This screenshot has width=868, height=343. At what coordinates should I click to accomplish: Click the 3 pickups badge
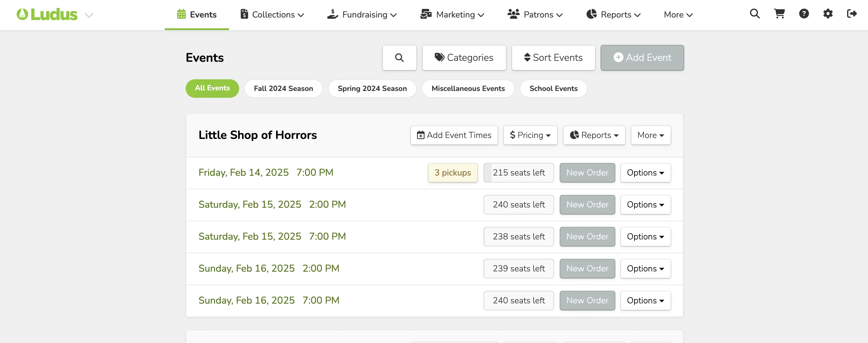(x=452, y=172)
